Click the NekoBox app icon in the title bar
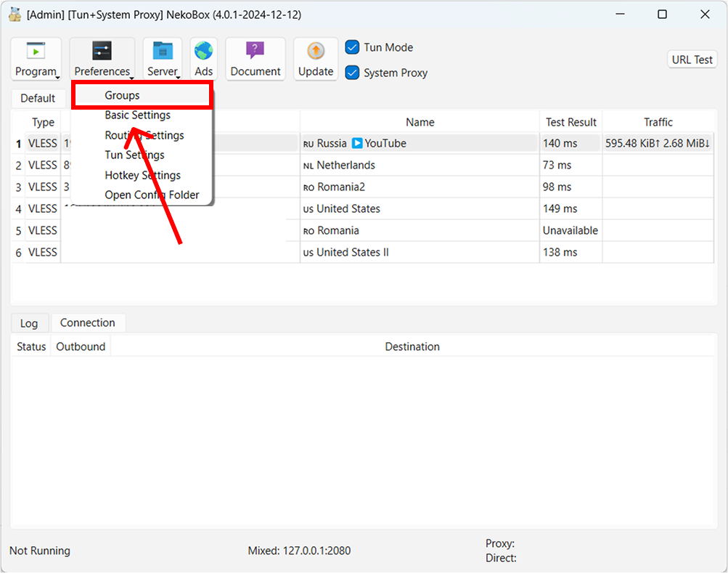 coord(14,14)
